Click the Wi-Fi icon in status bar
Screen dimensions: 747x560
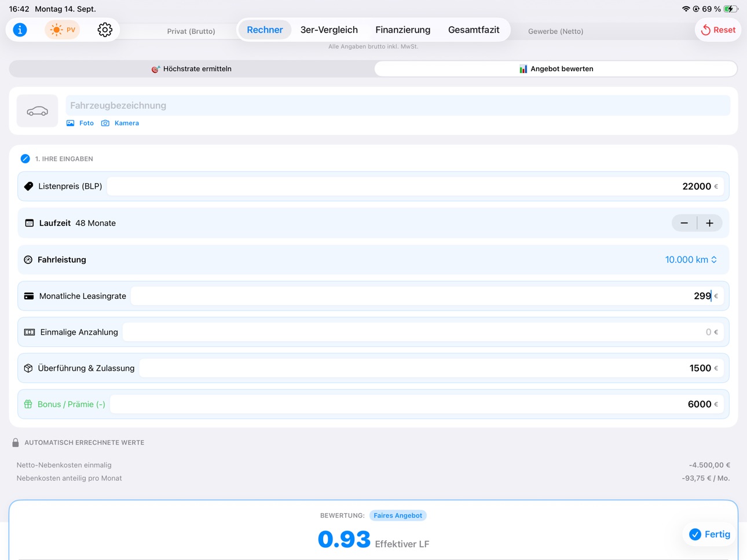pyautogui.click(x=686, y=9)
